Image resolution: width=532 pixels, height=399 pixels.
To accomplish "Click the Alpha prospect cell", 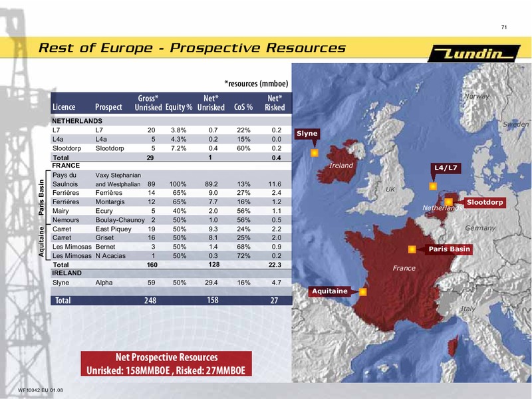I will [x=104, y=283].
